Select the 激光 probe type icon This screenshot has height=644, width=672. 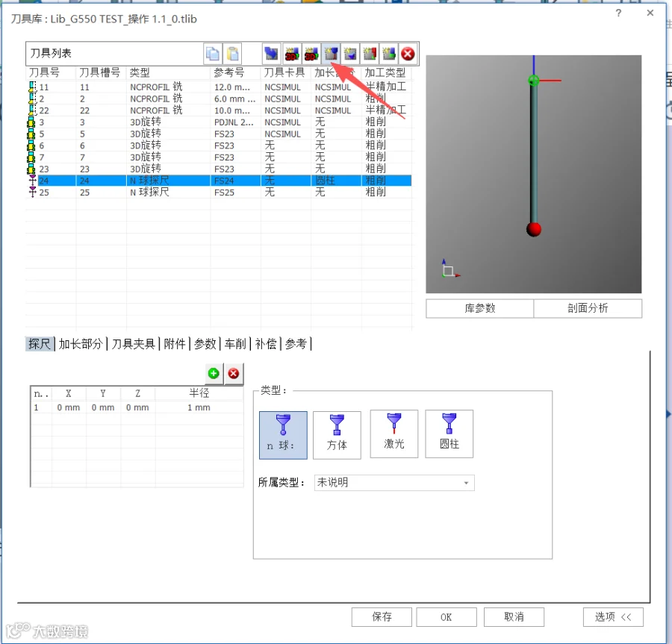pyautogui.click(x=393, y=434)
